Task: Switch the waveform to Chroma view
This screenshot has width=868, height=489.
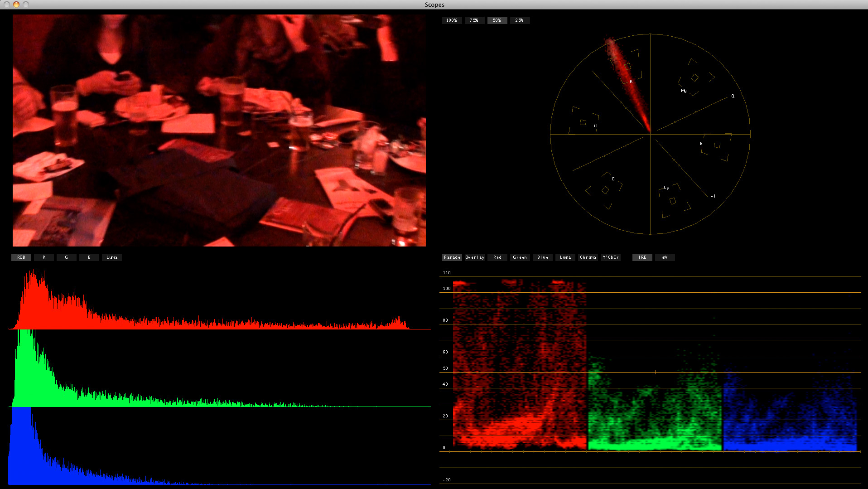Action: coord(588,257)
